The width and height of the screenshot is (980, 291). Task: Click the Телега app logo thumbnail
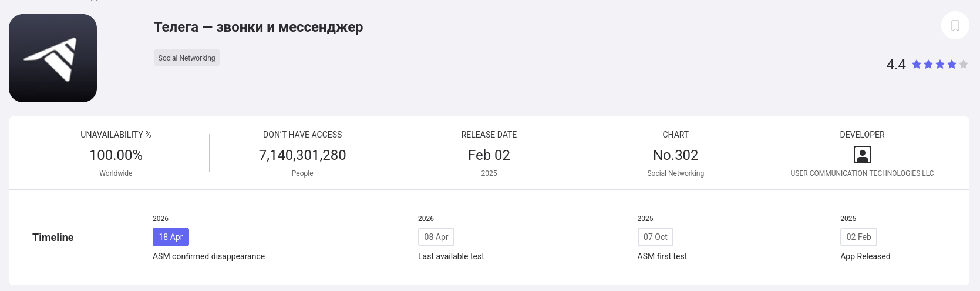[53, 58]
